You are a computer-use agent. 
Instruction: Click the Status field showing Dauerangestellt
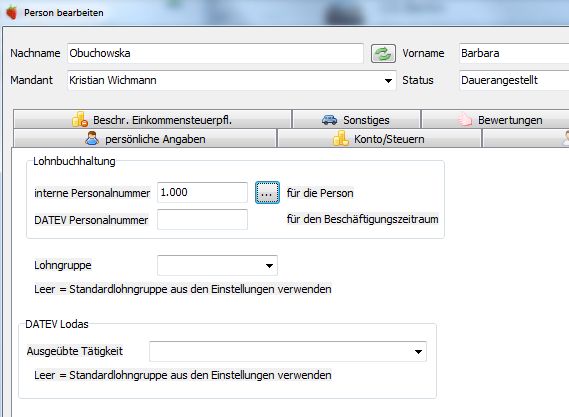514,81
